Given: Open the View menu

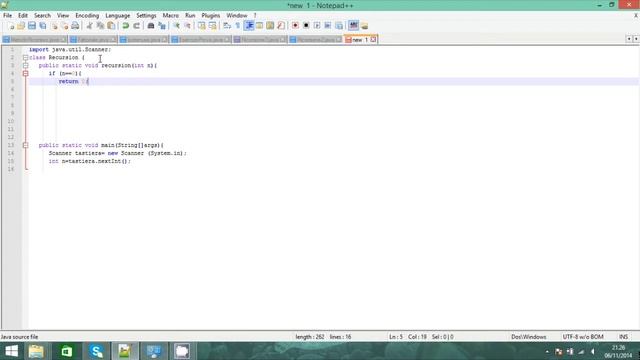Looking at the screenshot, I should pyautogui.click(x=63, y=16).
